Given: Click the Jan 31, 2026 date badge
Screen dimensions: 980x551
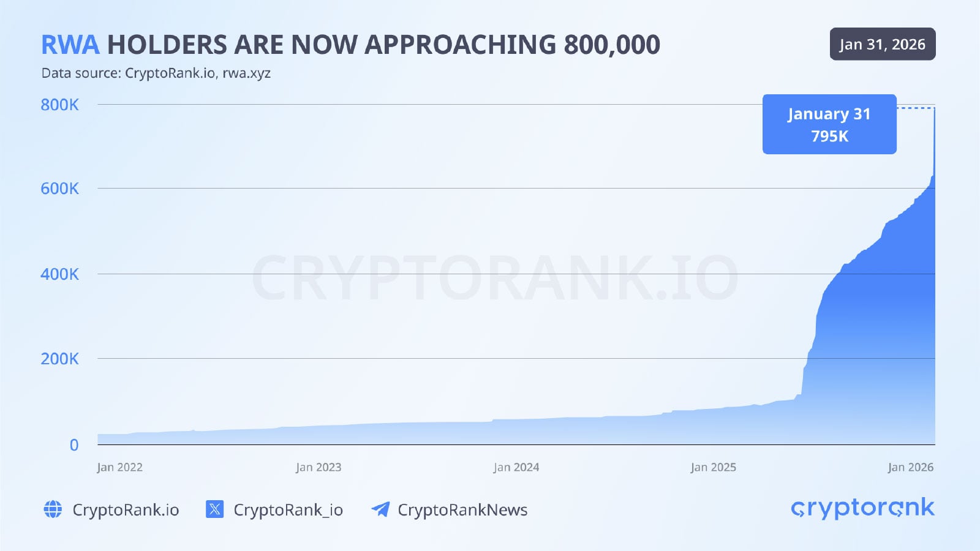Looking at the screenshot, I should point(882,44).
